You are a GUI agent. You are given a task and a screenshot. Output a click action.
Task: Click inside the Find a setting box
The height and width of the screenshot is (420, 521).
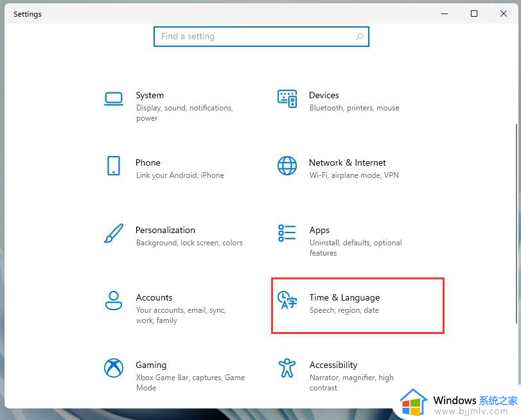click(261, 37)
